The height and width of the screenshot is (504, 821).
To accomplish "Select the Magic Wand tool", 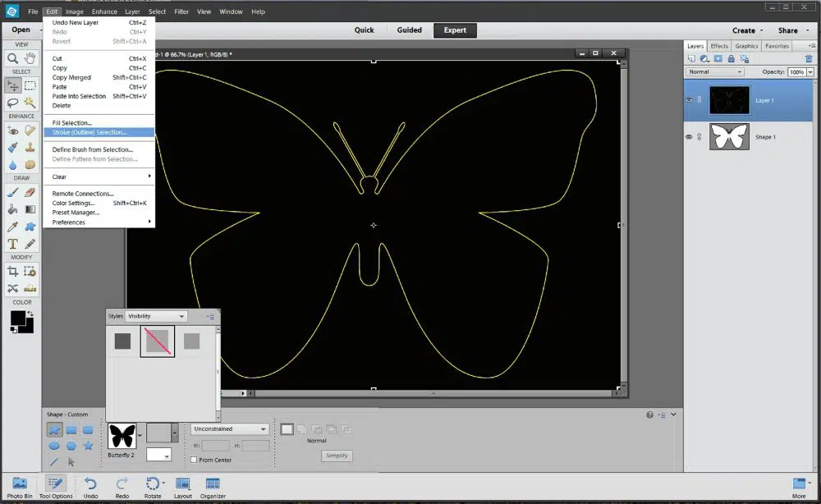I will click(x=30, y=103).
